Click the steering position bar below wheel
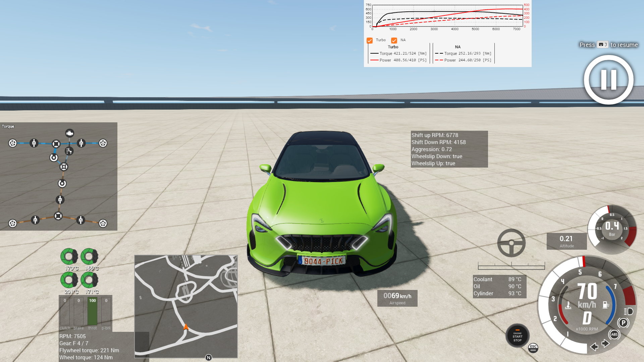The height and width of the screenshot is (362, 644). pos(511,267)
